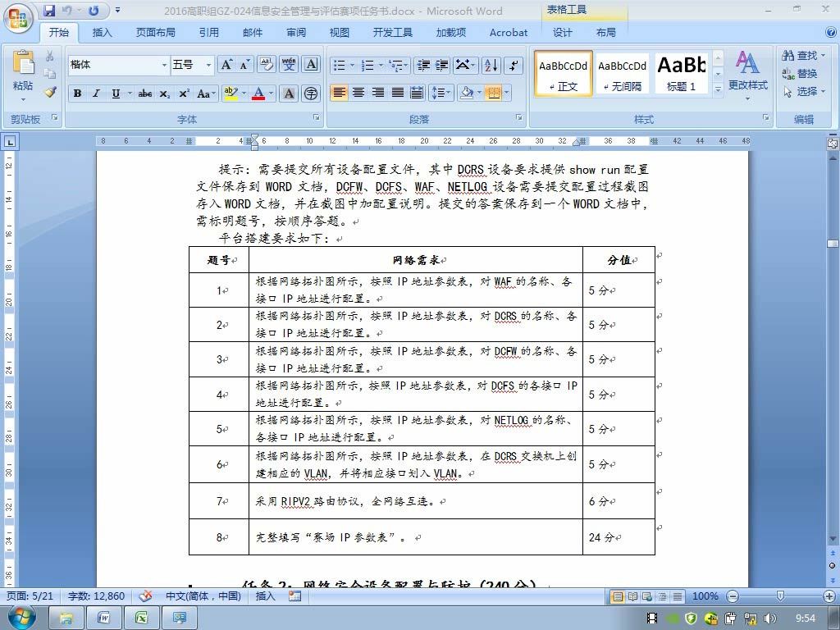Apply text highlight color

click(231, 94)
